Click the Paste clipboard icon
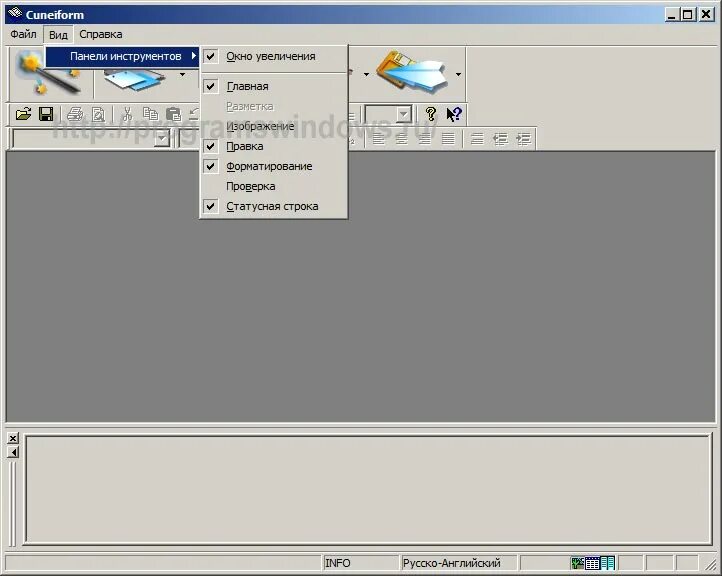 coord(174,114)
